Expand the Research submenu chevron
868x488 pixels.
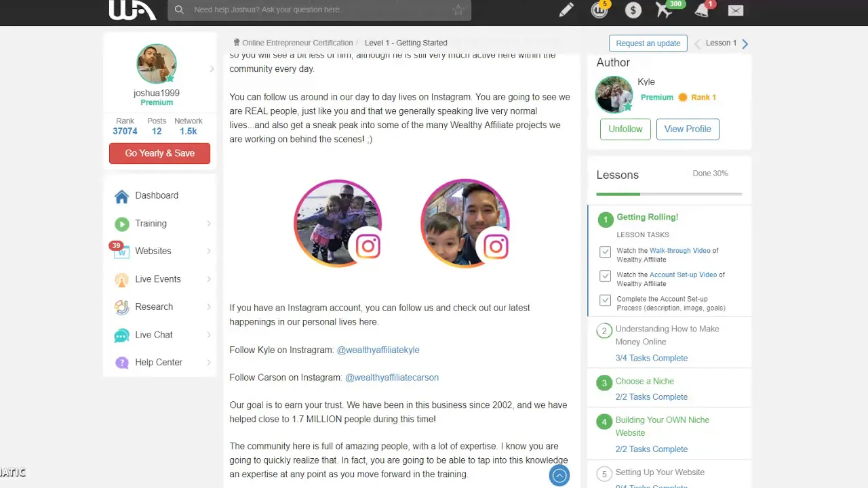click(x=208, y=307)
